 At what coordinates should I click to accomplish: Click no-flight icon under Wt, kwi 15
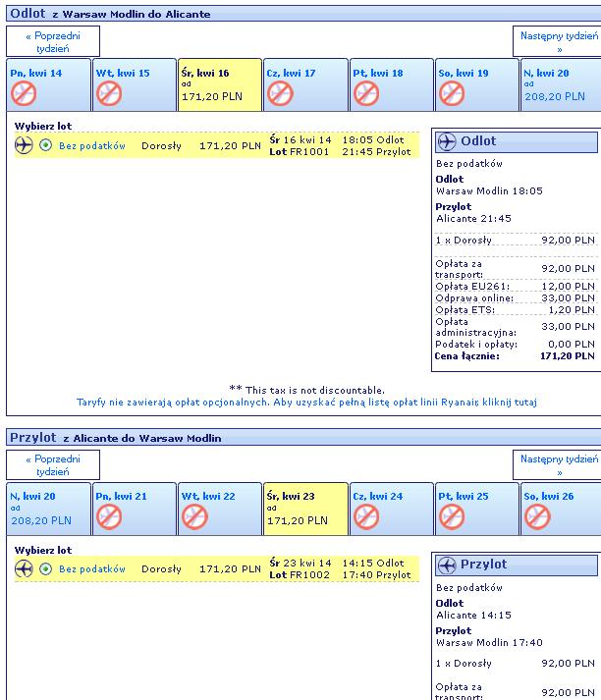tap(109, 94)
